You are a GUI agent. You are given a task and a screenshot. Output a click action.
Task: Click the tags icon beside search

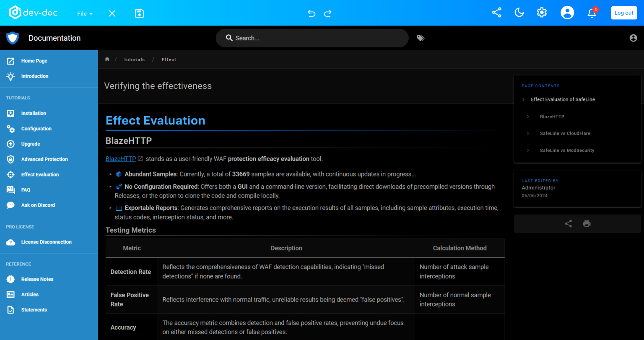[421, 38]
